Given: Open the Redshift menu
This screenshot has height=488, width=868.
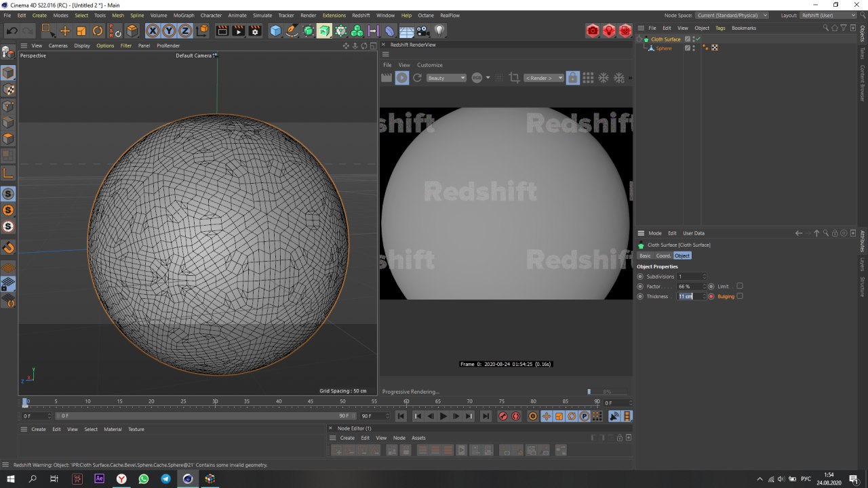Looking at the screenshot, I should [361, 15].
